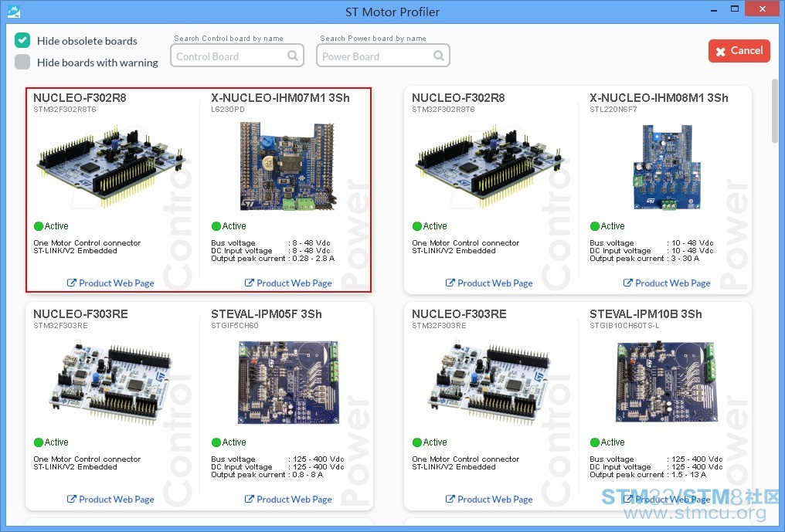Click ST Motor Profiler app icon in title bar
This screenshot has width=785, height=532.
click(14, 11)
